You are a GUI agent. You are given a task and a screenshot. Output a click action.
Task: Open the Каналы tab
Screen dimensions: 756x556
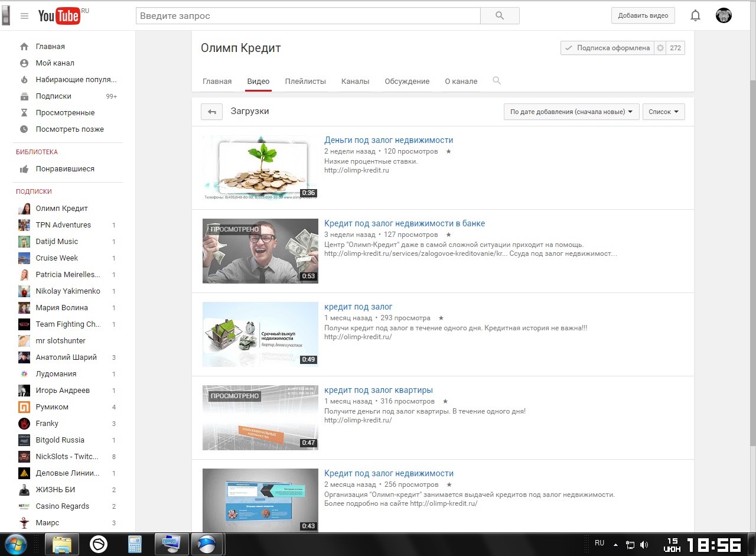[355, 82]
